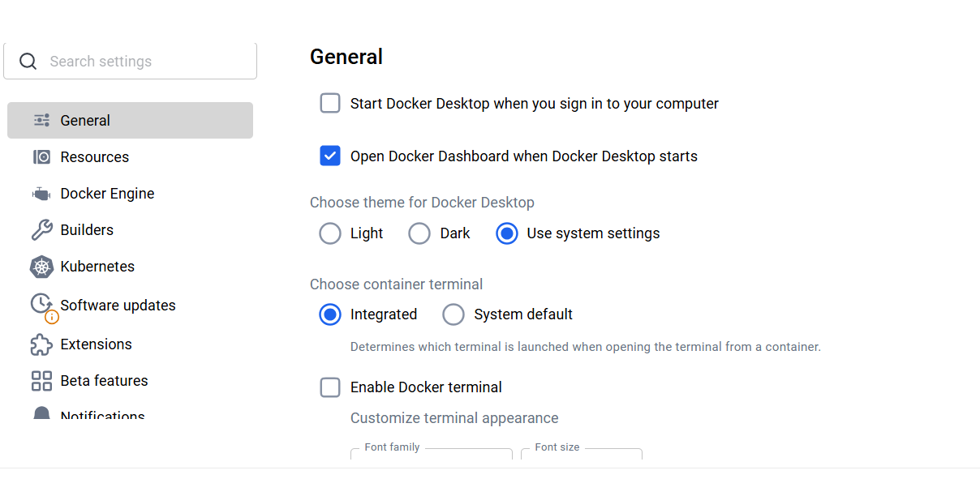
Task: Select the Dark theme radio button
Action: click(x=419, y=233)
